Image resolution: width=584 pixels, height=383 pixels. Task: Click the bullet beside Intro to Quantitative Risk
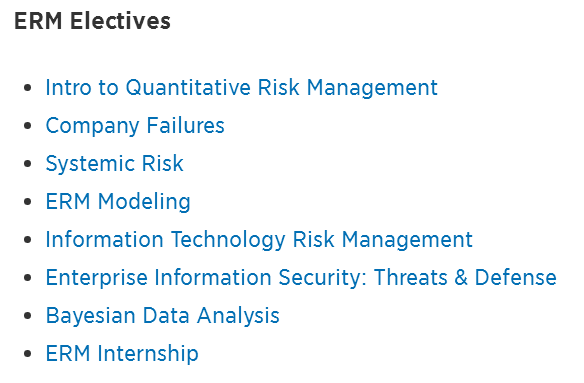point(28,88)
